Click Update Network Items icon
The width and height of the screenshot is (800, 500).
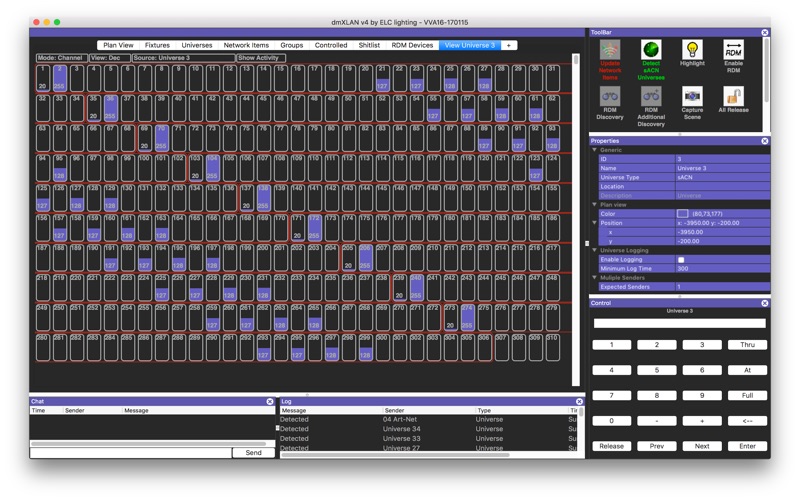click(610, 50)
